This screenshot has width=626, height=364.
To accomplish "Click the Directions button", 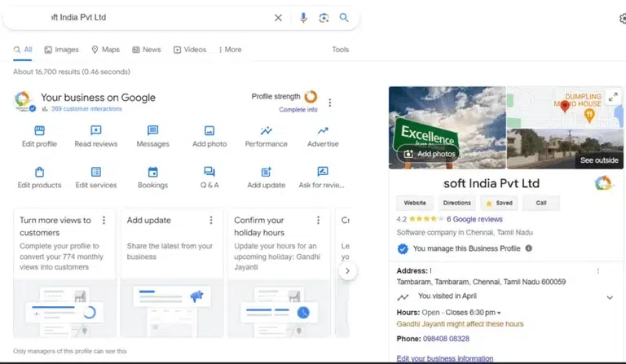I will (456, 203).
